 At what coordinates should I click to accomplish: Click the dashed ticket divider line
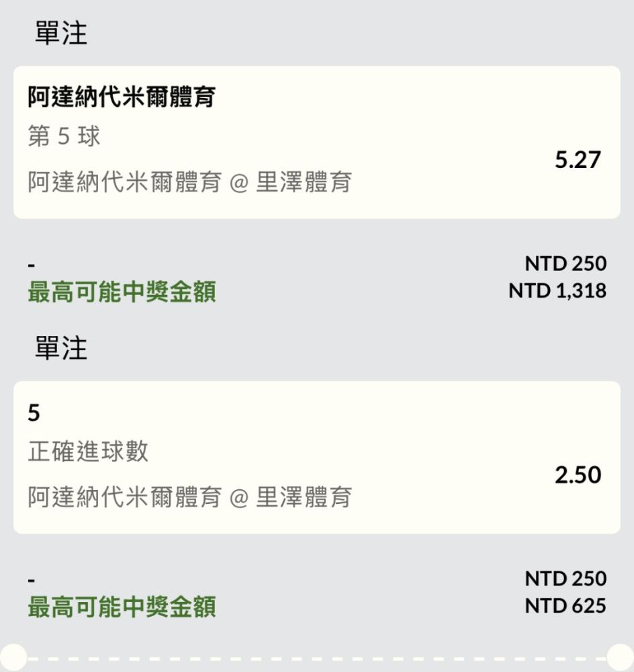click(x=317, y=659)
